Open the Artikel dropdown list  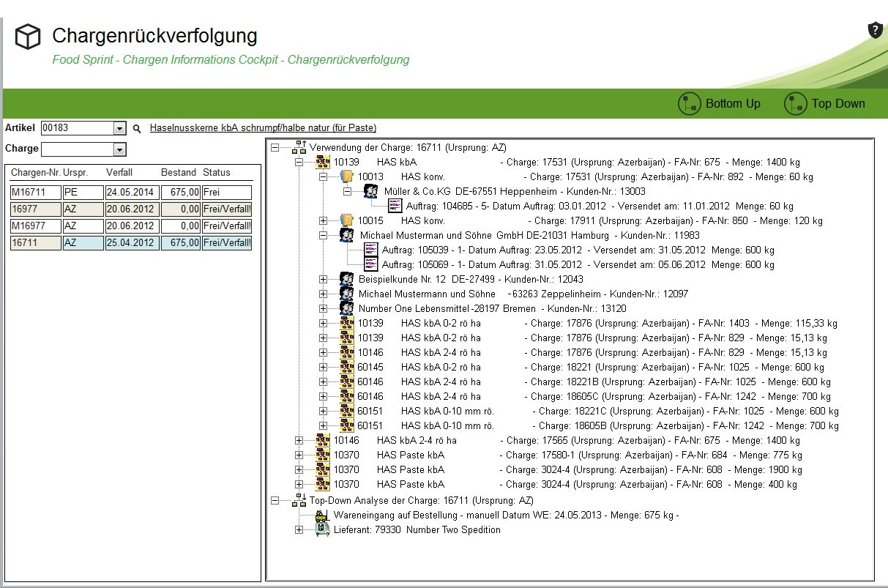point(120,129)
